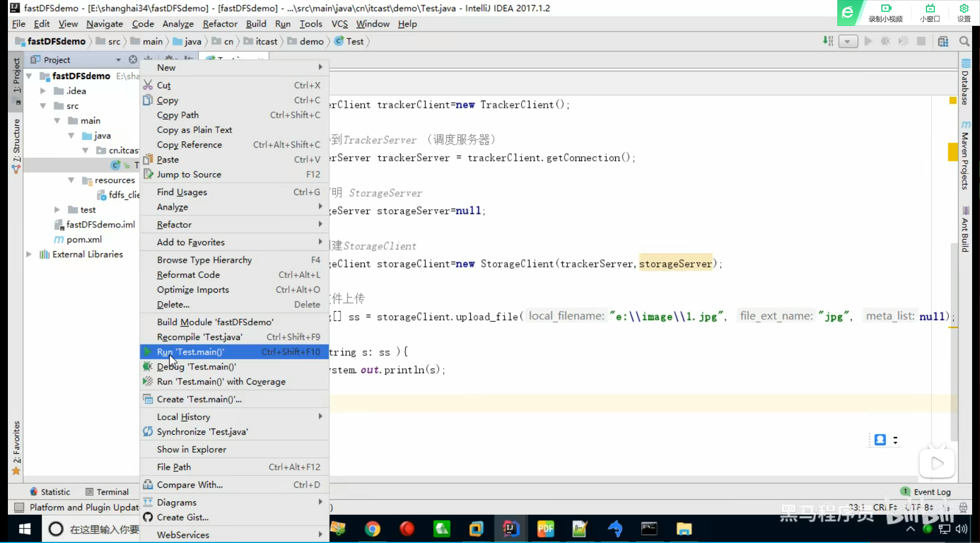Expand External Libraries node
Viewport: 980px width, 543px height.
point(29,254)
